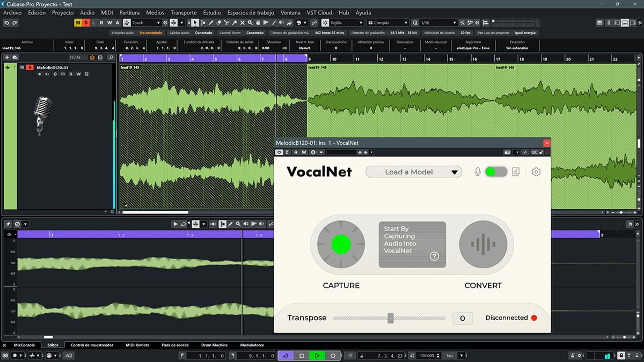Open the Proyecto menu
This screenshot has height=362, width=644.
(63, 12)
